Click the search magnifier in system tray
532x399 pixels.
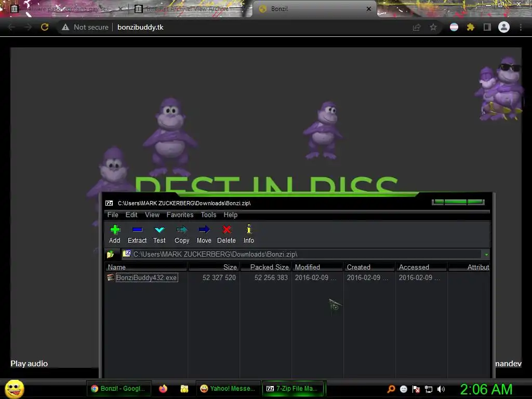pyautogui.click(x=391, y=389)
